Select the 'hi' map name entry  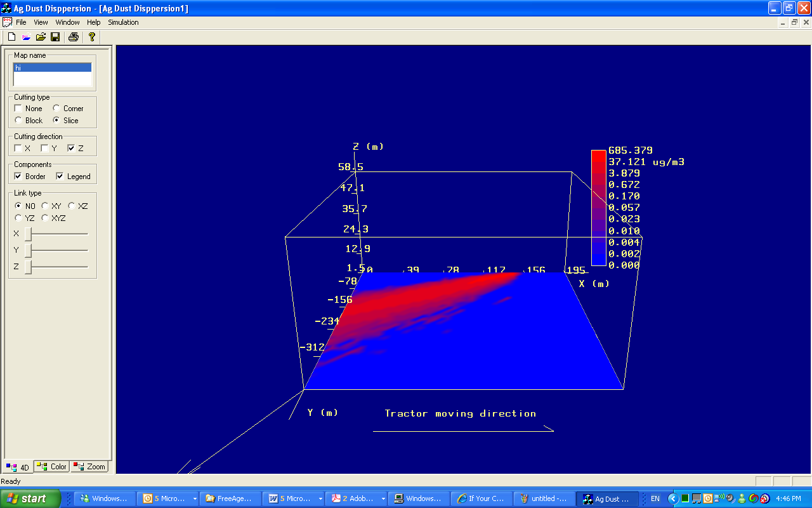pos(53,67)
